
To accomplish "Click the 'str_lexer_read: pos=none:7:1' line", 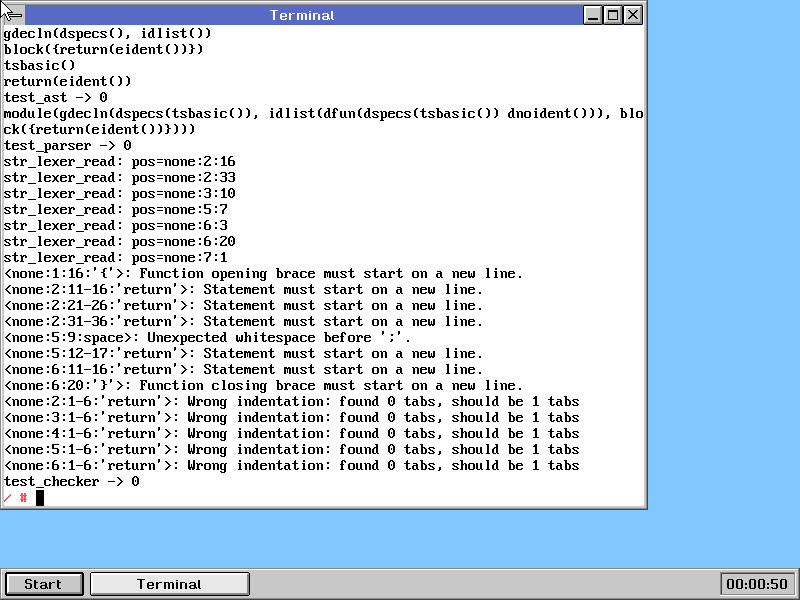I will click(115, 257).
